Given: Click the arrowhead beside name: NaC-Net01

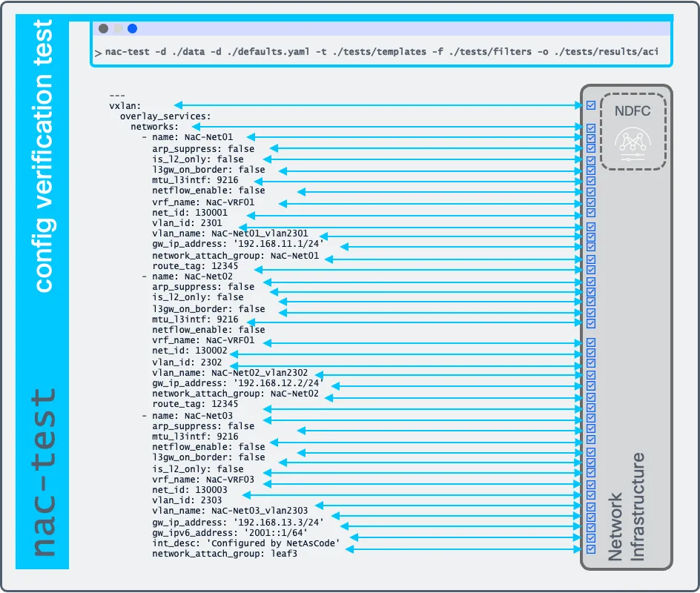Looking at the screenshot, I should pos(251,137).
